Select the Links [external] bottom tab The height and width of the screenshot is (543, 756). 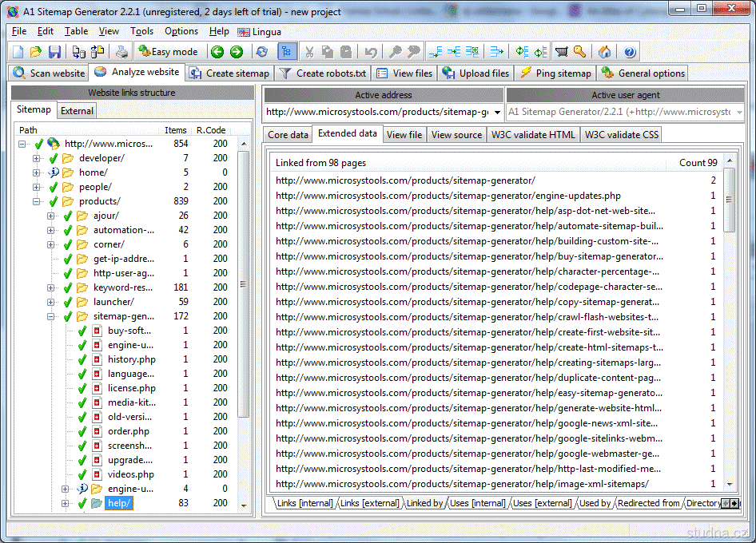[371, 503]
